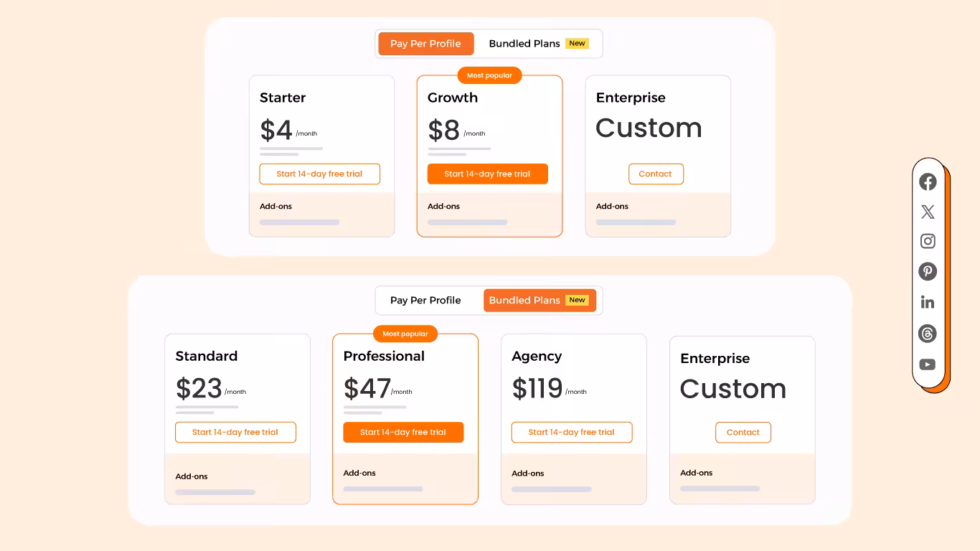The width and height of the screenshot is (980, 551).
Task: Click Contact under Enterprise Custom plan
Action: coord(656,174)
